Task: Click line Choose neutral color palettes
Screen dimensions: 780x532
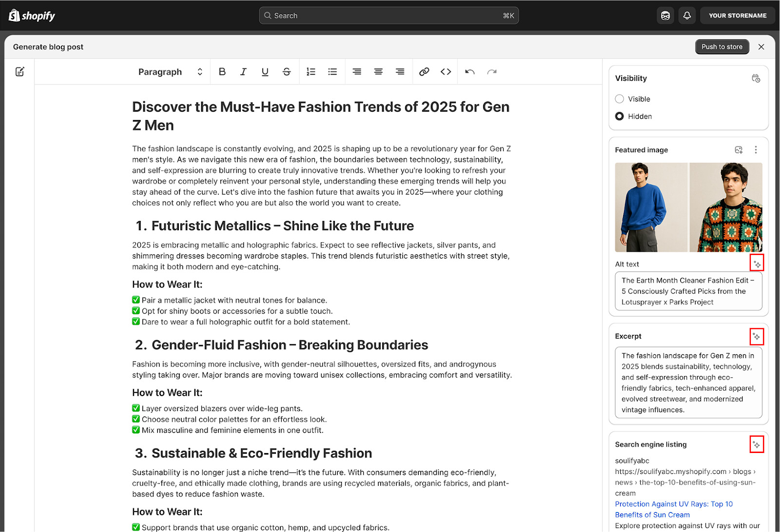Action: click(230, 419)
